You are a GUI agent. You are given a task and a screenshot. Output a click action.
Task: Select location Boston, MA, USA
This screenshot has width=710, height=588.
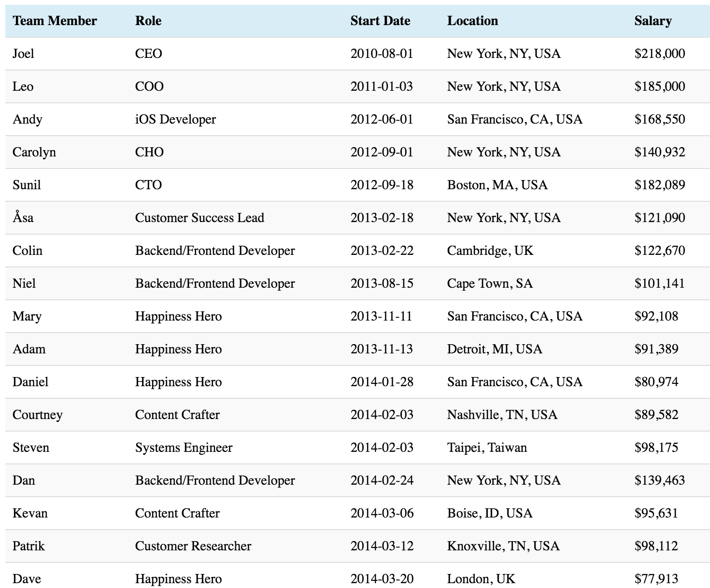[x=497, y=185]
